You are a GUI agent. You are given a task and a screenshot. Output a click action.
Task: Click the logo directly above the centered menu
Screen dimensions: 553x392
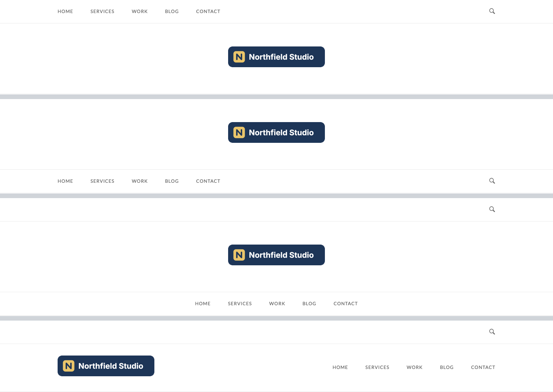(276, 255)
